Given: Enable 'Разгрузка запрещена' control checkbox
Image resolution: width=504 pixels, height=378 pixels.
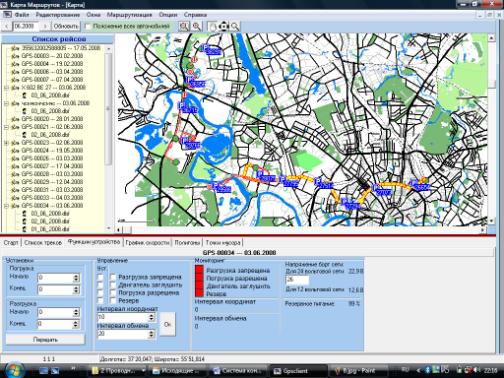Looking at the screenshot, I should point(113,277).
